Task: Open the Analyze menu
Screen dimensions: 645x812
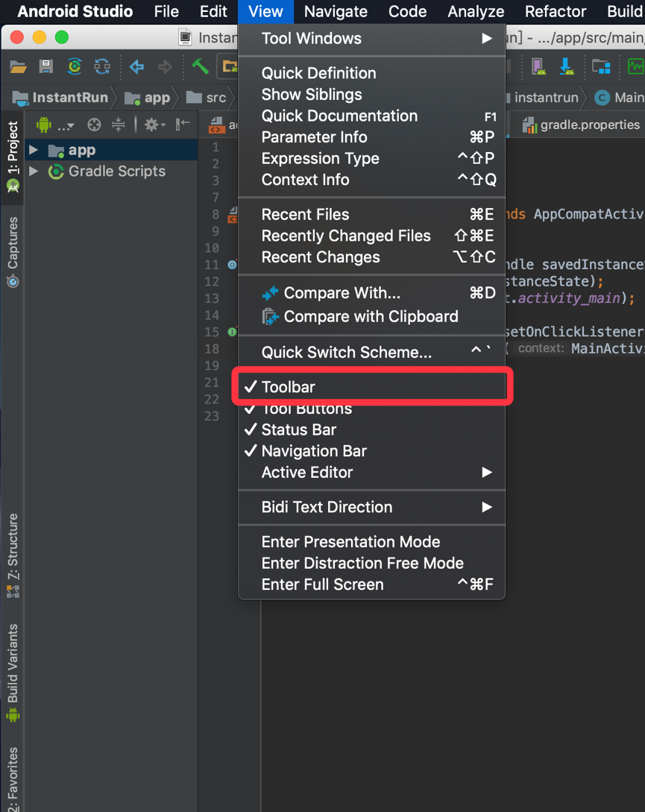Action: (476, 11)
